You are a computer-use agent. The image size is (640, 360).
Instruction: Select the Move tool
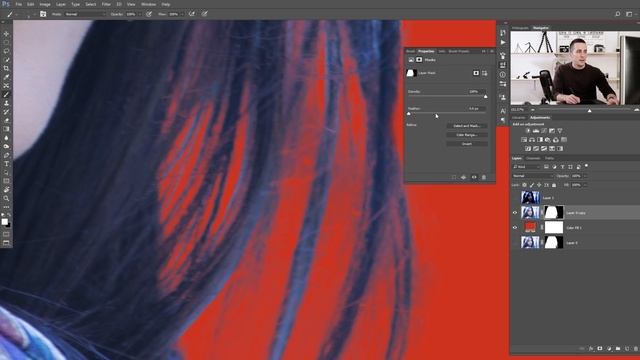click(6, 34)
